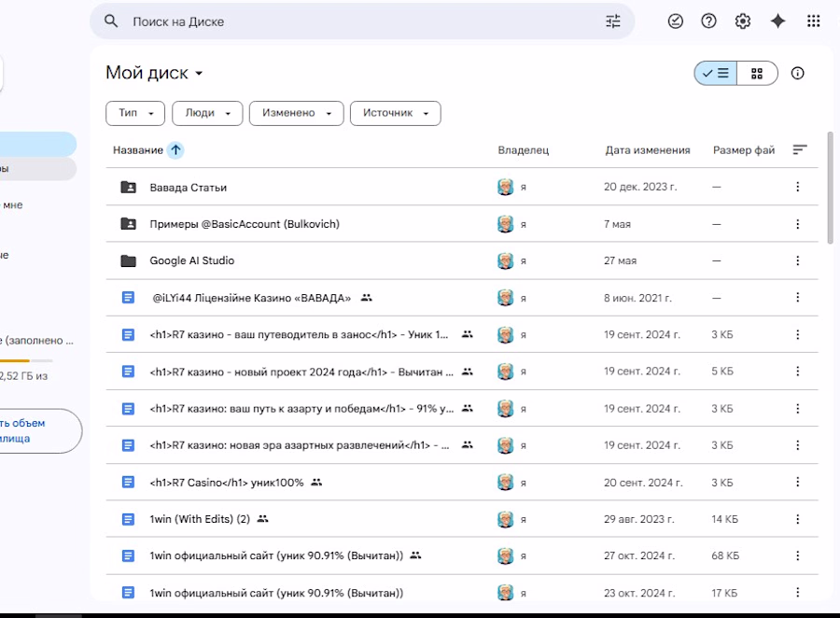Open 1win (With Edits) (2) document
Screen dimensions: 840x618
pos(200,519)
